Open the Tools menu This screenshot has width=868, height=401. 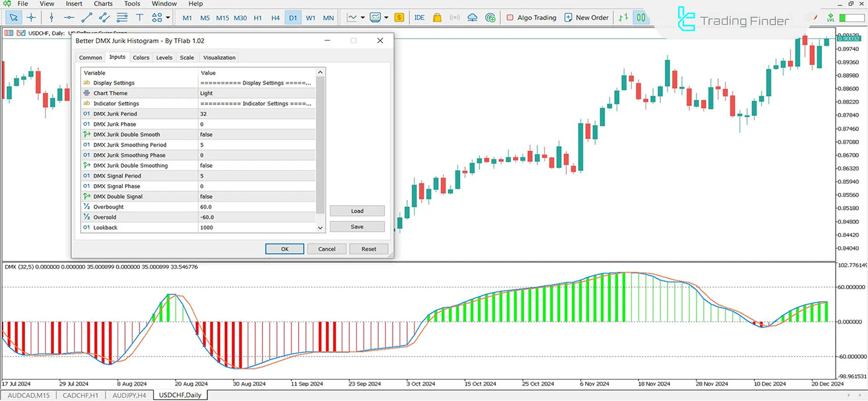(132, 4)
